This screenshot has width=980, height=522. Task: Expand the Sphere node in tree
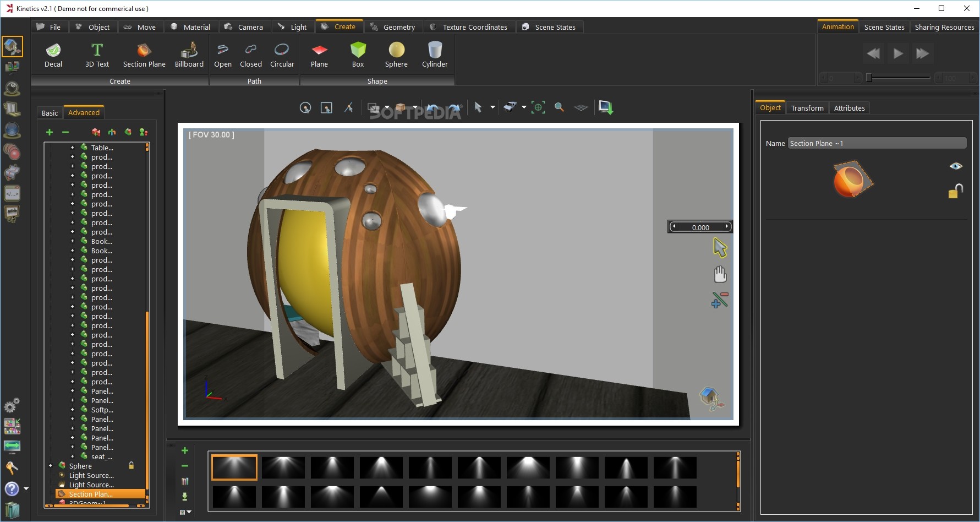pyautogui.click(x=51, y=466)
